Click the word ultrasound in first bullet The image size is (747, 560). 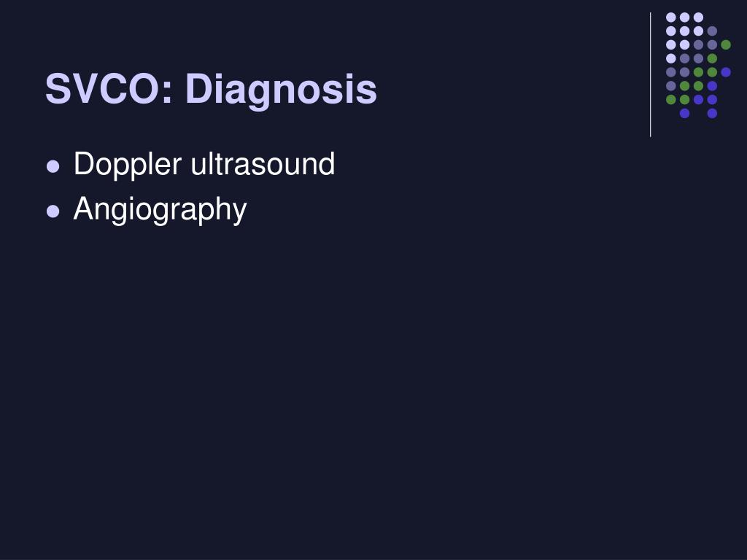click(x=263, y=164)
